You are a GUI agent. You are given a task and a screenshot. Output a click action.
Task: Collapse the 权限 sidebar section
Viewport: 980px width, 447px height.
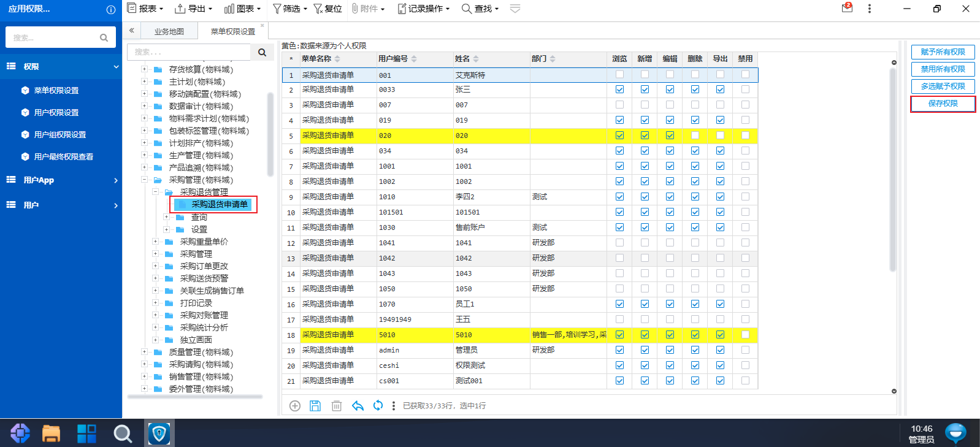click(61, 66)
